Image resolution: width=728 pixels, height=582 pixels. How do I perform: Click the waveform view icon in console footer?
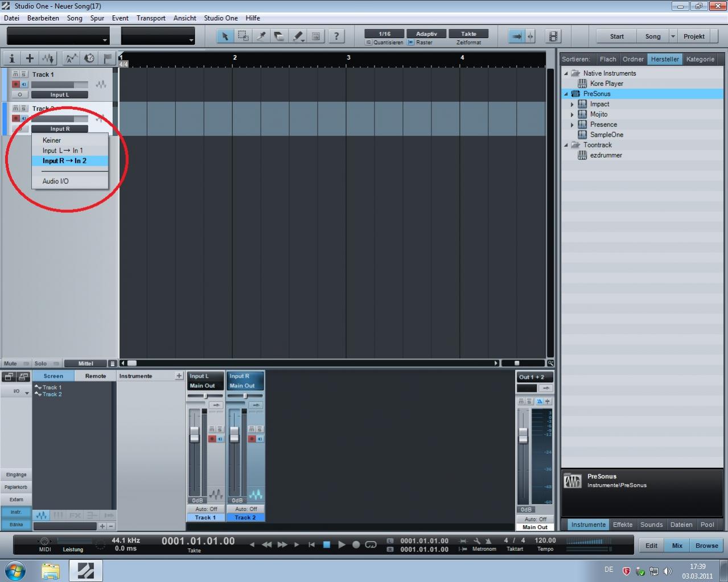[42, 515]
